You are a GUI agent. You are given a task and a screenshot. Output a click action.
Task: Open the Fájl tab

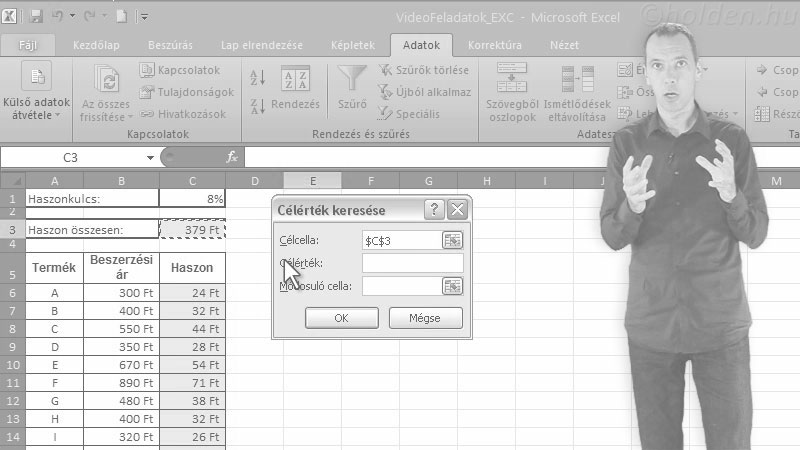(28, 45)
